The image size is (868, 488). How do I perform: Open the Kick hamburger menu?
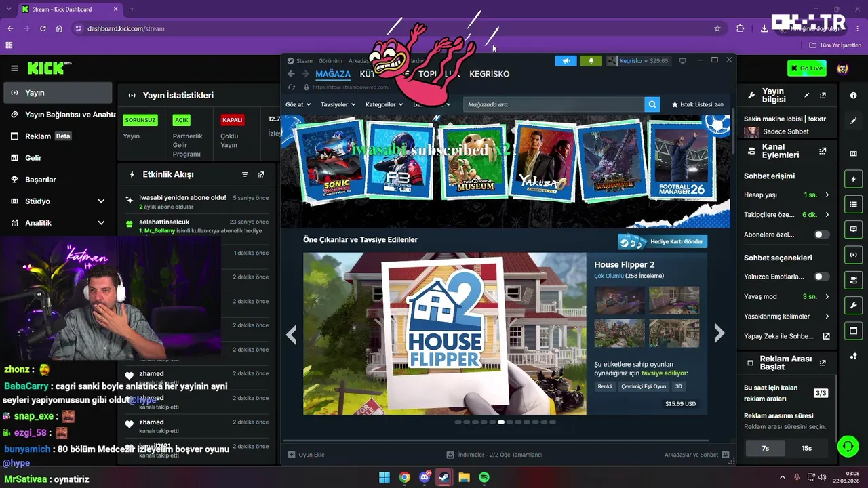[x=14, y=68]
